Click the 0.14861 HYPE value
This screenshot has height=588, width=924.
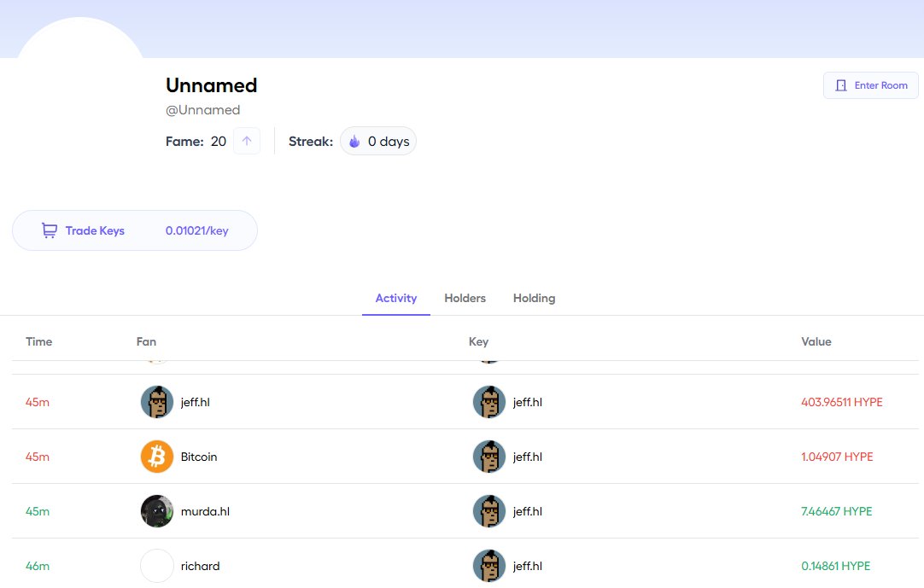pyautogui.click(x=835, y=566)
